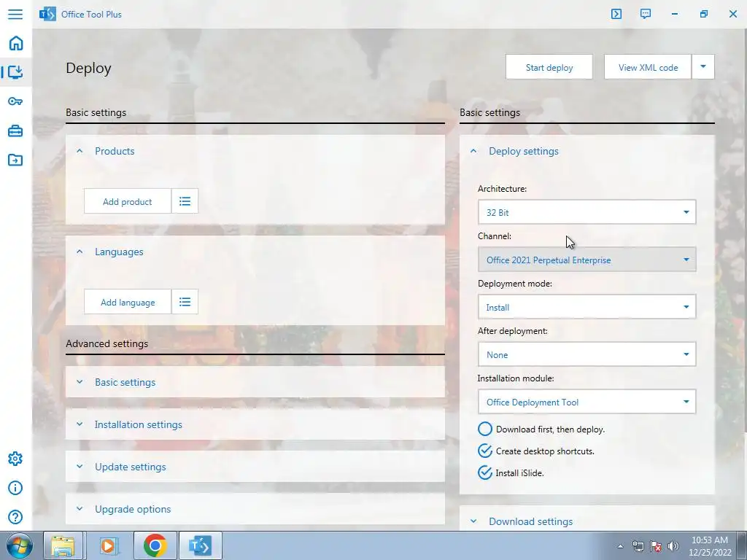Image resolution: width=747 pixels, height=560 pixels.
Task: Expand the Update settings section
Action: point(255,467)
